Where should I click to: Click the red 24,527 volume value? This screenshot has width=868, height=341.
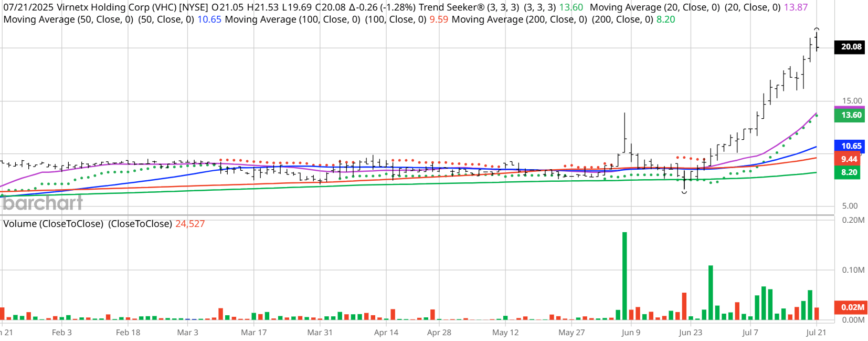[x=190, y=224]
